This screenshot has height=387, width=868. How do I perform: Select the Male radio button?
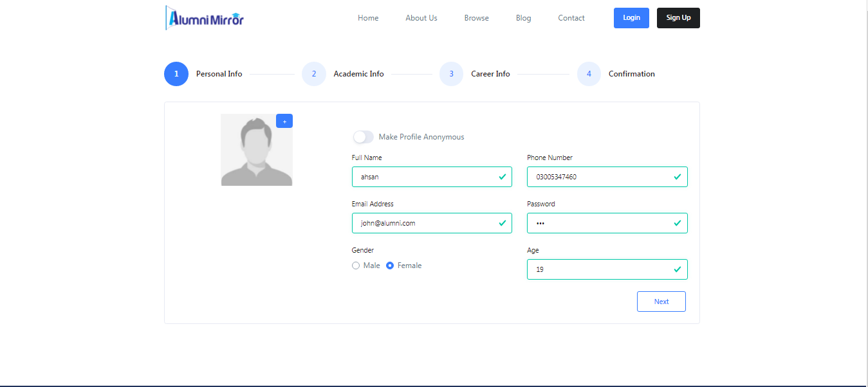click(x=356, y=265)
